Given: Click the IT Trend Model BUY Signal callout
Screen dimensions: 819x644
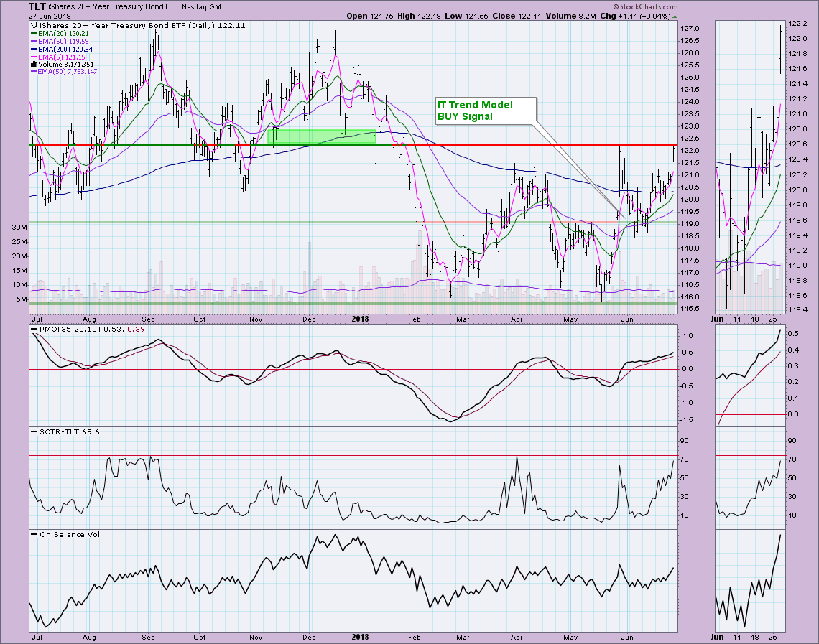Looking at the screenshot, I should click(x=485, y=111).
